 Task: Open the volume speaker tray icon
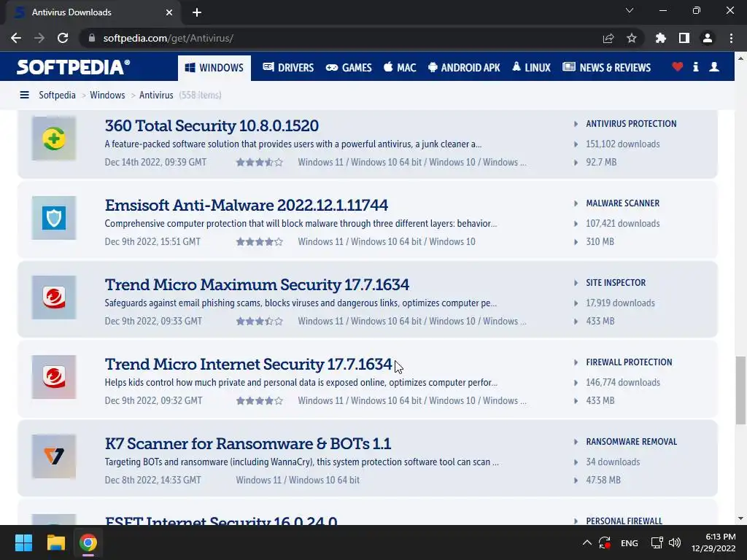point(675,542)
